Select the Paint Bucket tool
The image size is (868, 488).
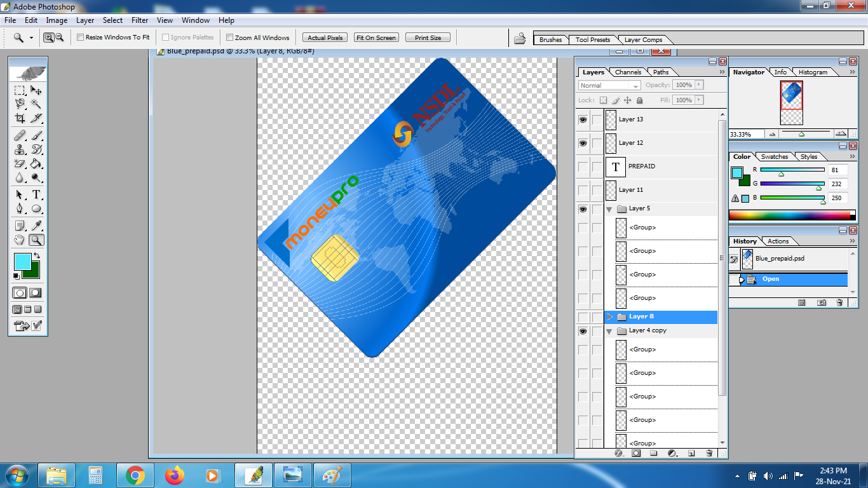(36, 164)
